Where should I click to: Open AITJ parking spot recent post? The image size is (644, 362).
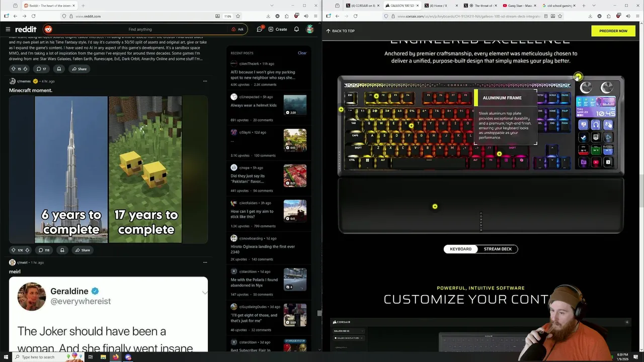click(x=263, y=75)
